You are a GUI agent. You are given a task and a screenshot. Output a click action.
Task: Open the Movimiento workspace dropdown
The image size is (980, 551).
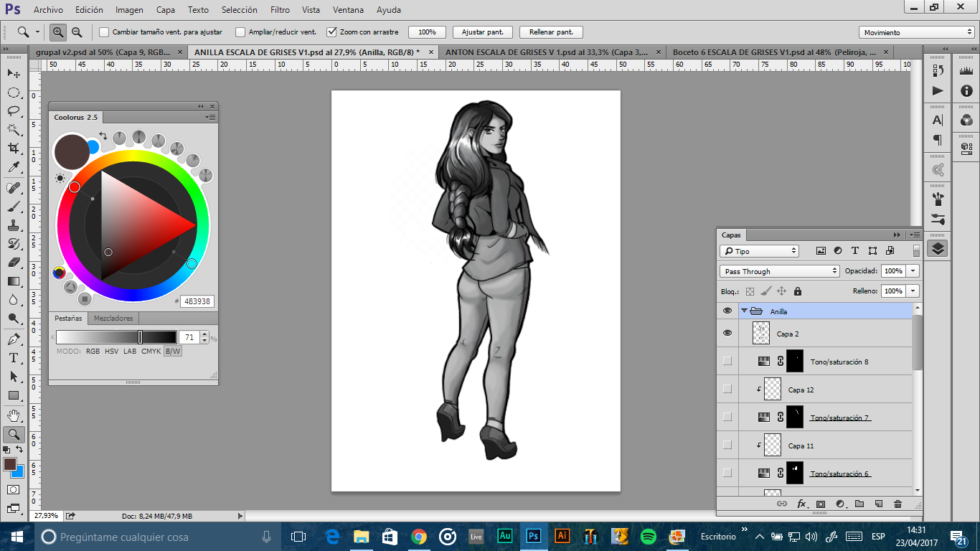[x=916, y=32]
